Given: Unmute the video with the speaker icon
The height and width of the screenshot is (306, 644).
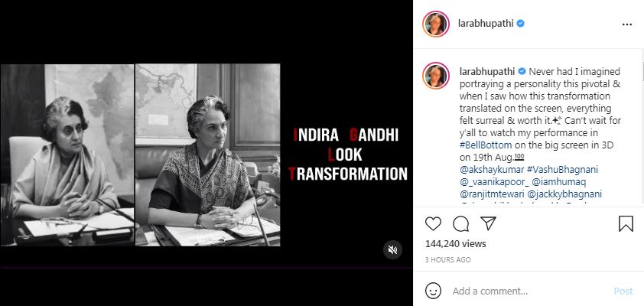Looking at the screenshot, I should pyautogui.click(x=392, y=249).
